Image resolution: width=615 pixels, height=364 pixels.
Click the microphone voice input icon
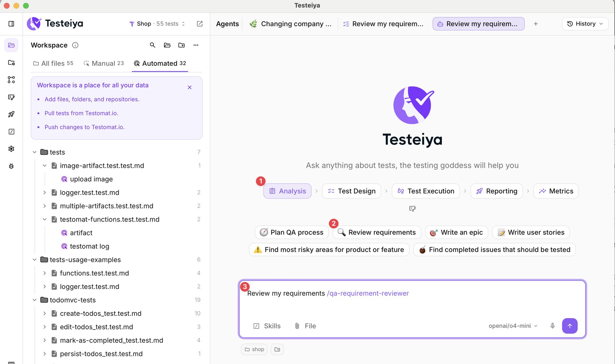click(552, 326)
